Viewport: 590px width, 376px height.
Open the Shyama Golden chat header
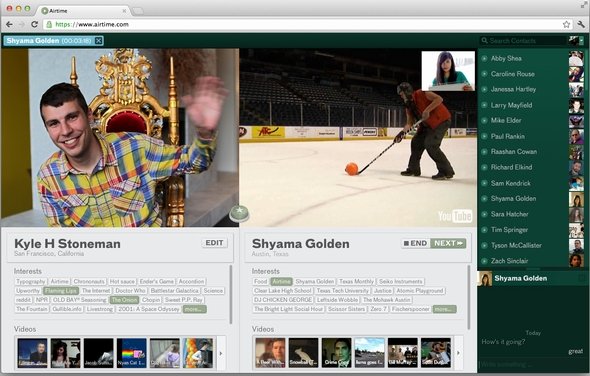coord(532,279)
